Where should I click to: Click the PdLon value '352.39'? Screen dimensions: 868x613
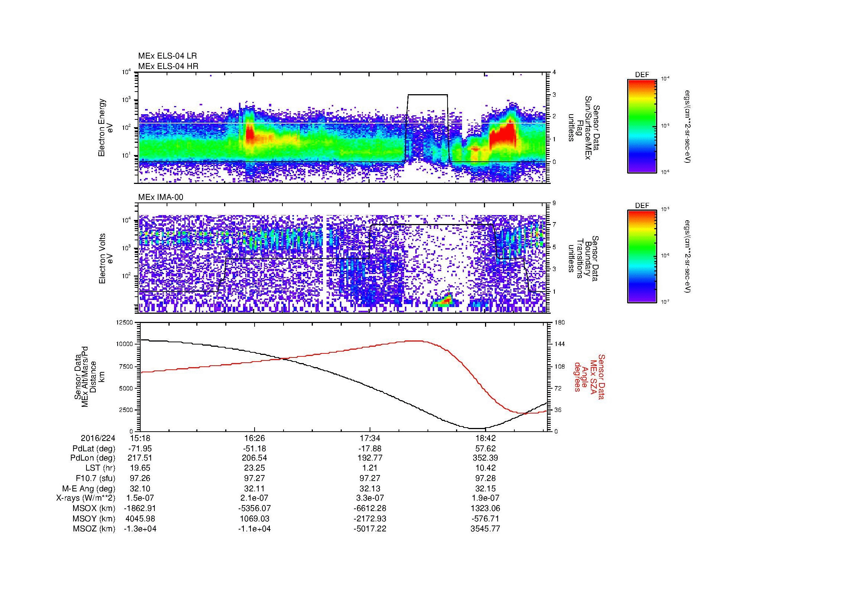(x=485, y=458)
